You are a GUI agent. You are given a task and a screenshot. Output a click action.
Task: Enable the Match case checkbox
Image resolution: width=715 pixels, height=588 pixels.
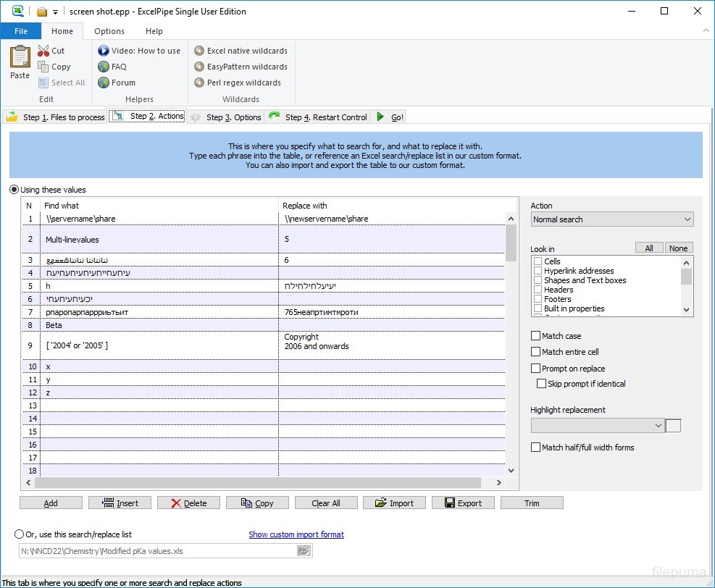pyautogui.click(x=536, y=336)
